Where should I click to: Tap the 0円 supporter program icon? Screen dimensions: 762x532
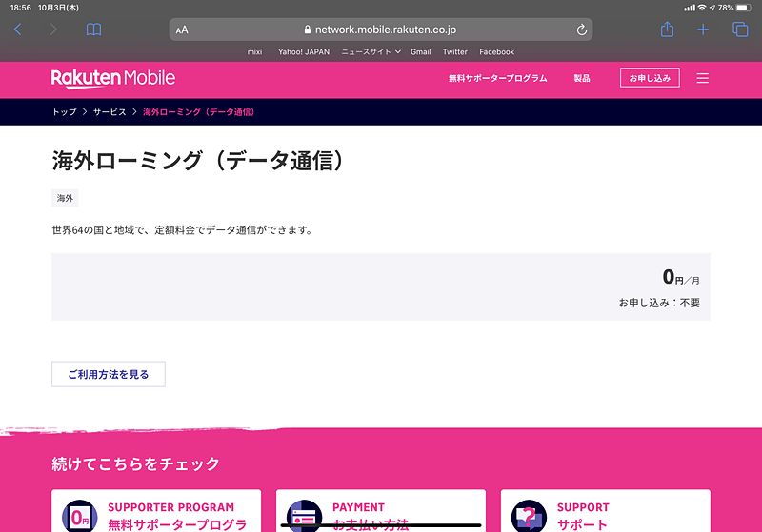(80, 517)
